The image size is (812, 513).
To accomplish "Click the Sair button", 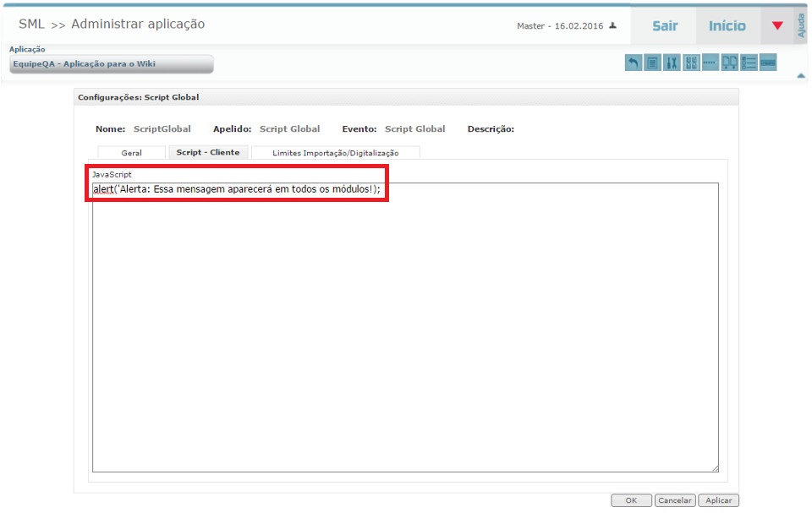I will coord(663,25).
